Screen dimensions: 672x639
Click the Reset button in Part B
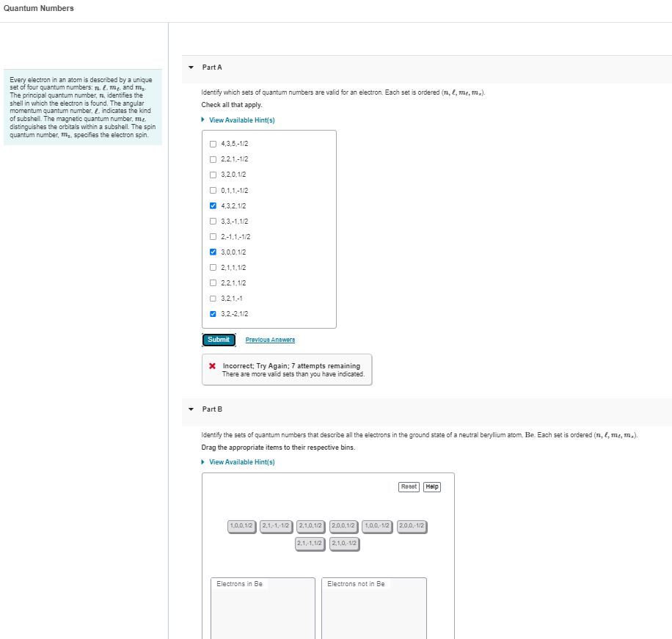coord(409,487)
